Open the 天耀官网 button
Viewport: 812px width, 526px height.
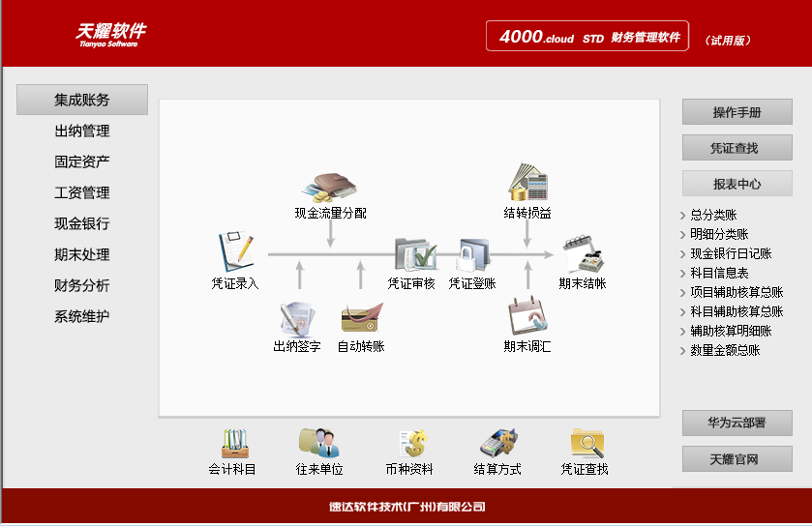point(737,458)
